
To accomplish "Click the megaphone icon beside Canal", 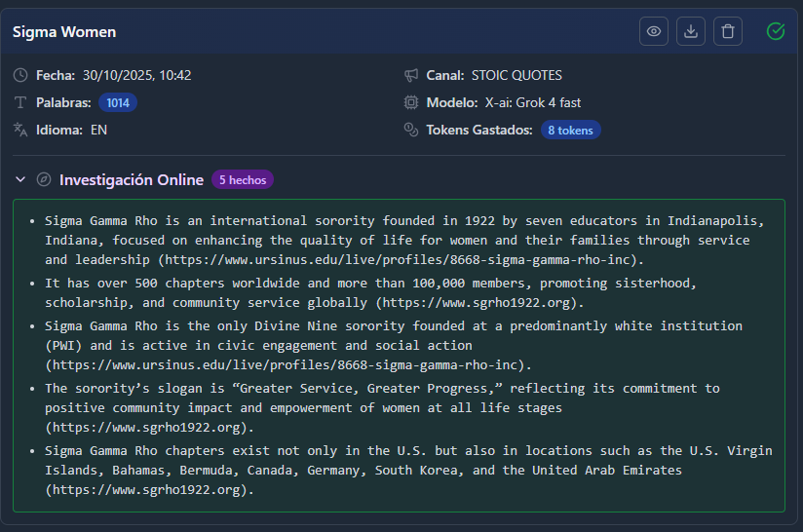I will pos(411,75).
